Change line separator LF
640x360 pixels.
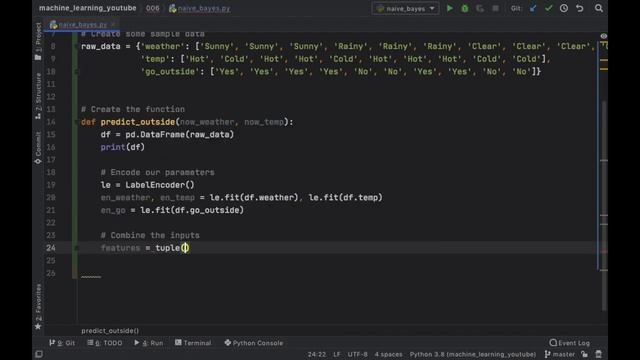337,354
